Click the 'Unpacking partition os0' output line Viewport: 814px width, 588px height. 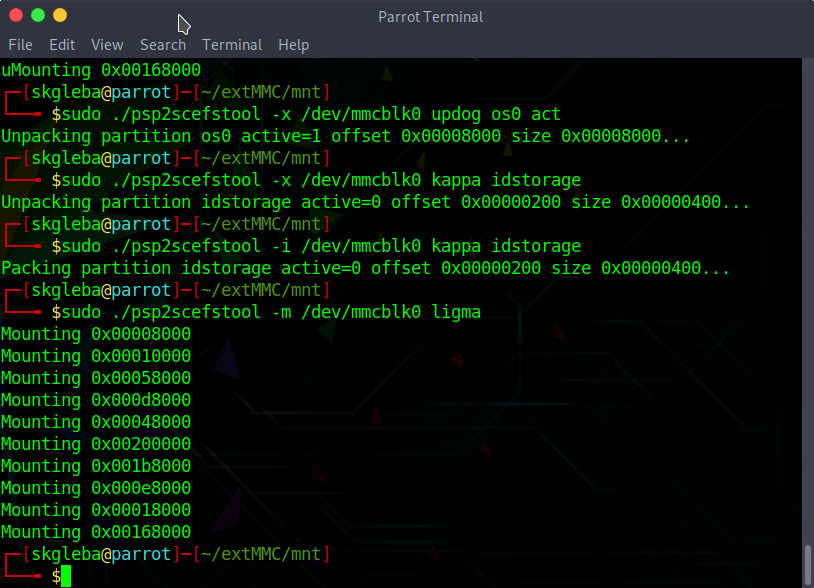pos(345,136)
